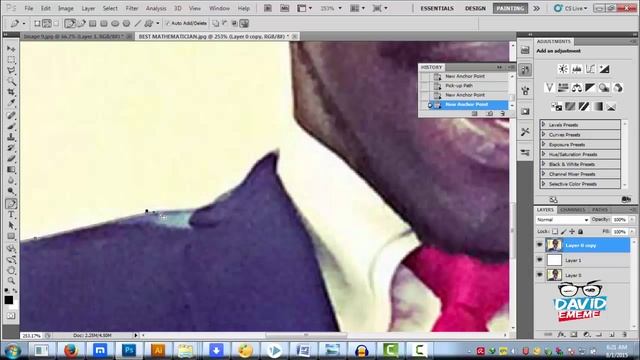Add a Black & White adjustment
Viewport: 640px width, 360px height.
590,87
